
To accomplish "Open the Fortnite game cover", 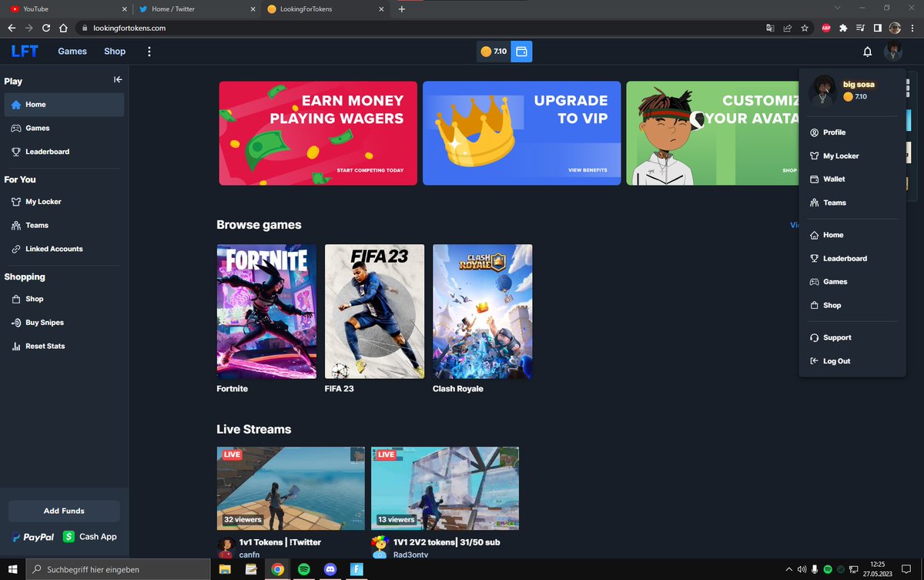I will (x=266, y=311).
